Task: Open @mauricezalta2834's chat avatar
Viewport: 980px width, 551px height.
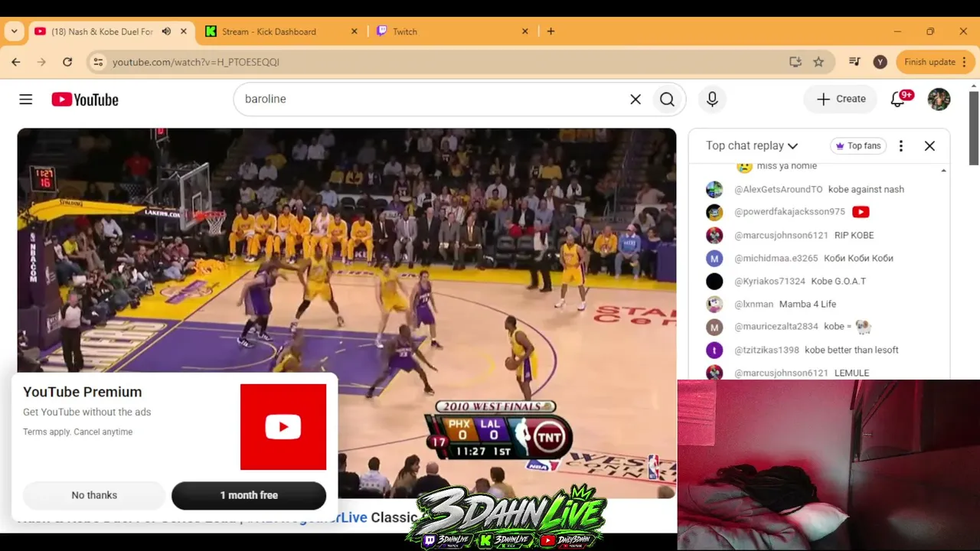Action: [714, 328]
